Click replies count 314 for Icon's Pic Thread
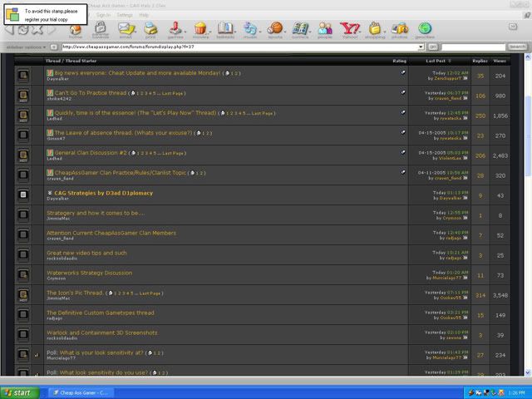This screenshot has height=399, width=532. point(480,296)
